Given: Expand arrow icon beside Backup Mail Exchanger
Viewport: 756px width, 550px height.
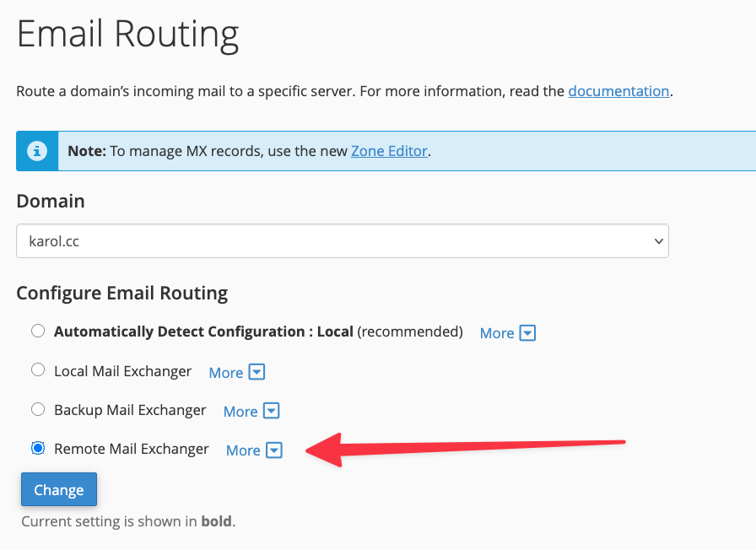Looking at the screenshot, I should tap(271, 411).
